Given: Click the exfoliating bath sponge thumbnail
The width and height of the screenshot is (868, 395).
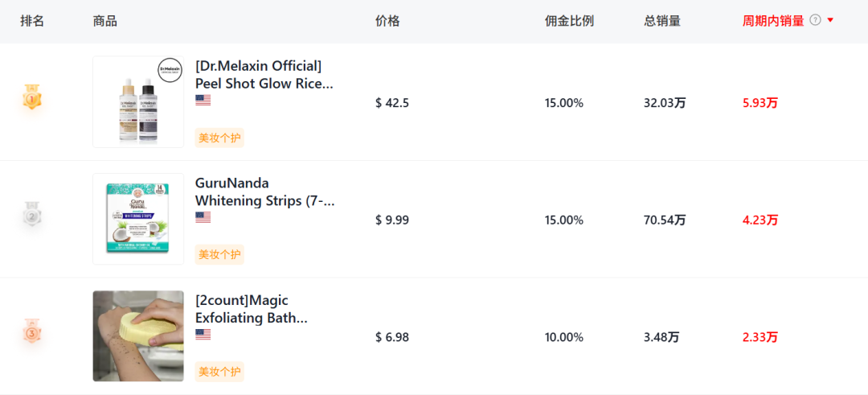Looking at the screenshot, I should tap(138, 336).
